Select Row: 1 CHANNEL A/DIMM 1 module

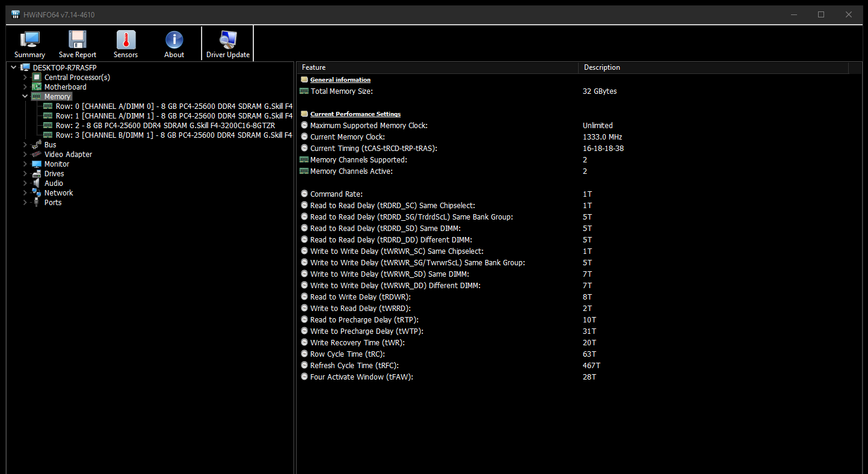pyautogui.click(x=174, y=115)
